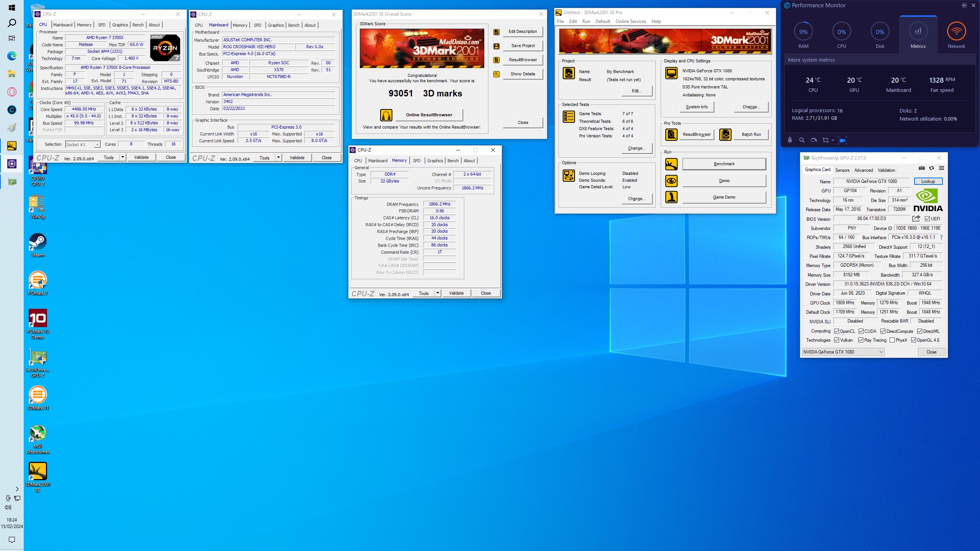Click the 3DMark2001 banner in score window
Viewport: 980px width, 551px height.
422,49
